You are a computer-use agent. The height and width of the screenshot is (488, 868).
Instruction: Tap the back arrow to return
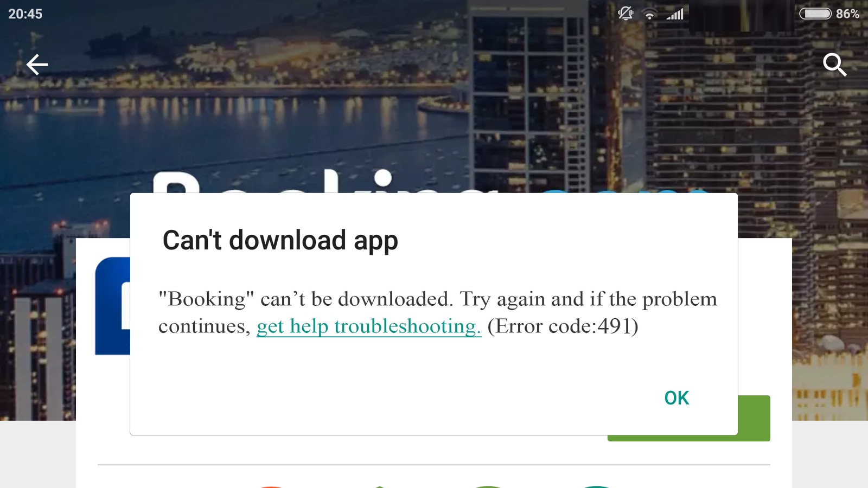pyautogui.click(x=37, y=65)
